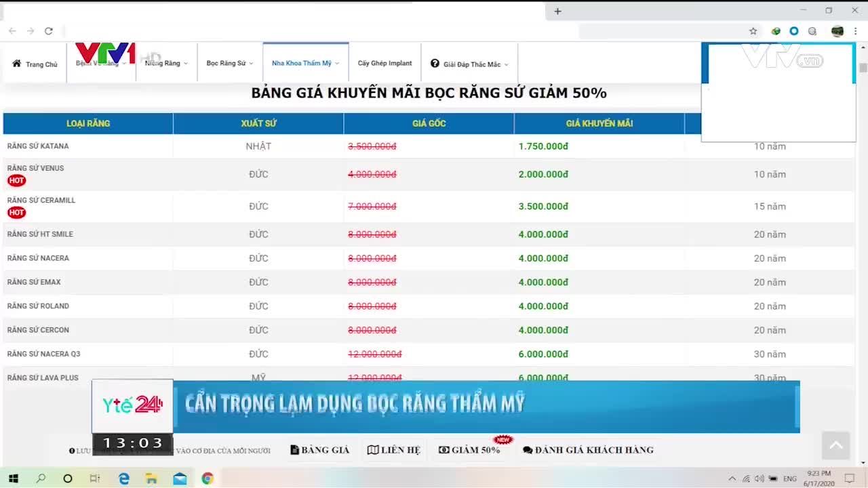The width and height of the screenshot is (868, 488).
Task: Open Chrome from the Windows taskbar
Action: (207, 479)
